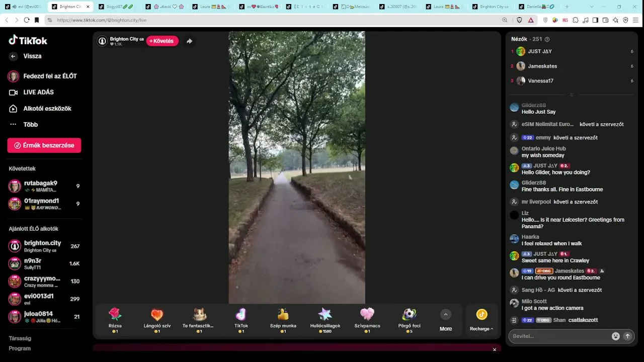Click the Brighton City streamer avatar

click(x=102, y=41)
